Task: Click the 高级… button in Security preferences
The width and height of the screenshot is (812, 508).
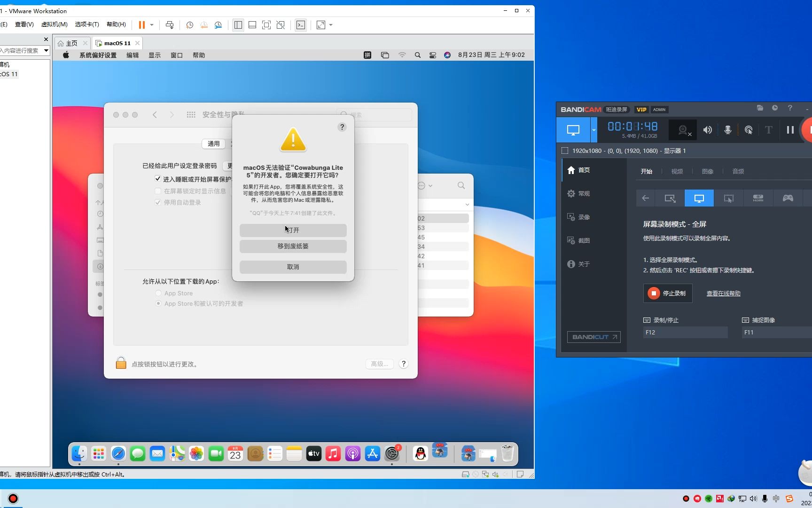Action: click(379, 364)
